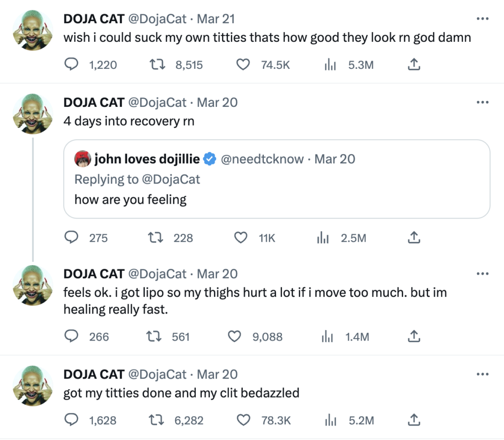Share the 'got my titties done' tweet
Image resolution: width=504 pixels, height=440 pixels.
click(413, 420)
